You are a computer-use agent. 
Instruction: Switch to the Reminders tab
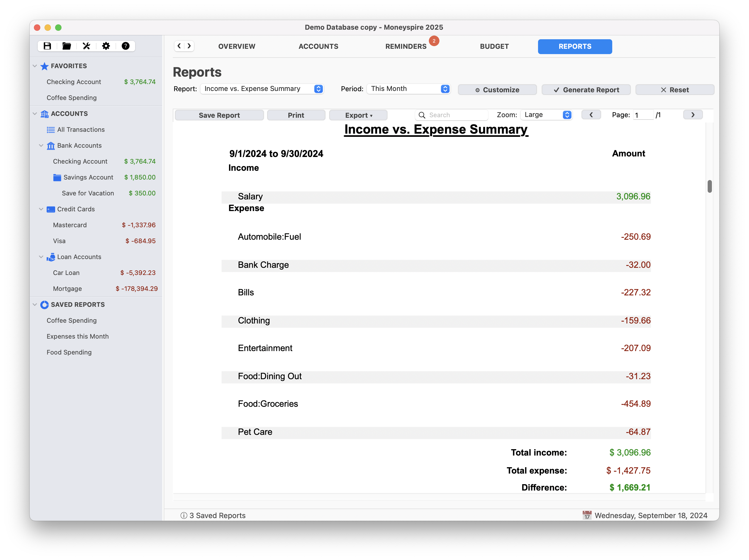(x=406, y=46)
